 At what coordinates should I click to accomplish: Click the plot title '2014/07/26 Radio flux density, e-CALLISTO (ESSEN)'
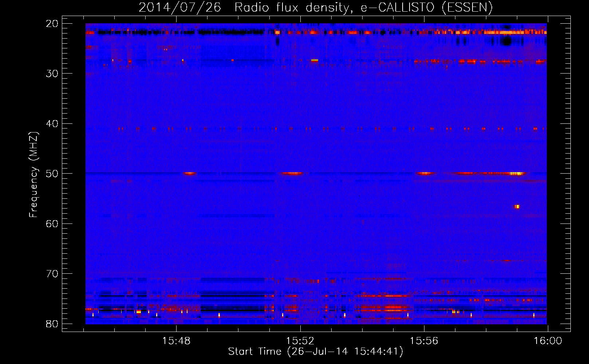click(316, 7)
